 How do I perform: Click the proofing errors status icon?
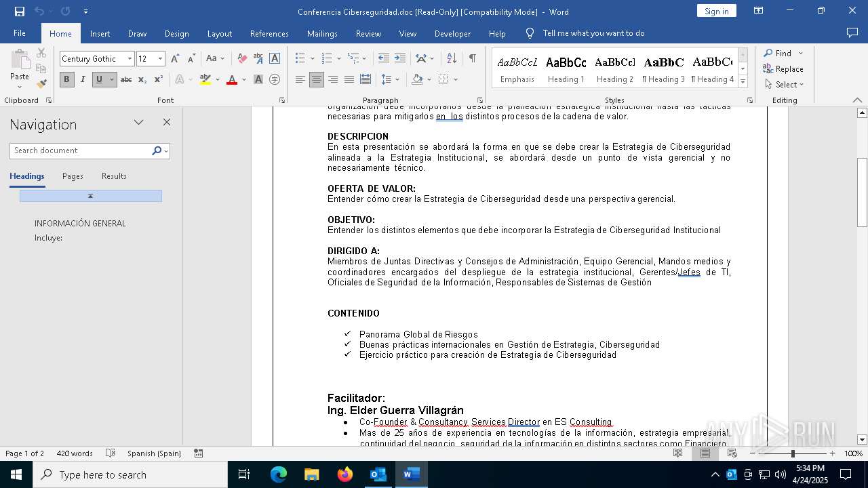pos(111,453)
